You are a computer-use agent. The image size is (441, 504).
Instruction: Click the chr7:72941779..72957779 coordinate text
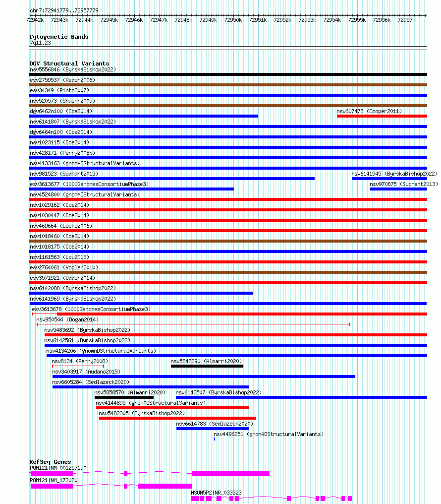coord(64,10)
